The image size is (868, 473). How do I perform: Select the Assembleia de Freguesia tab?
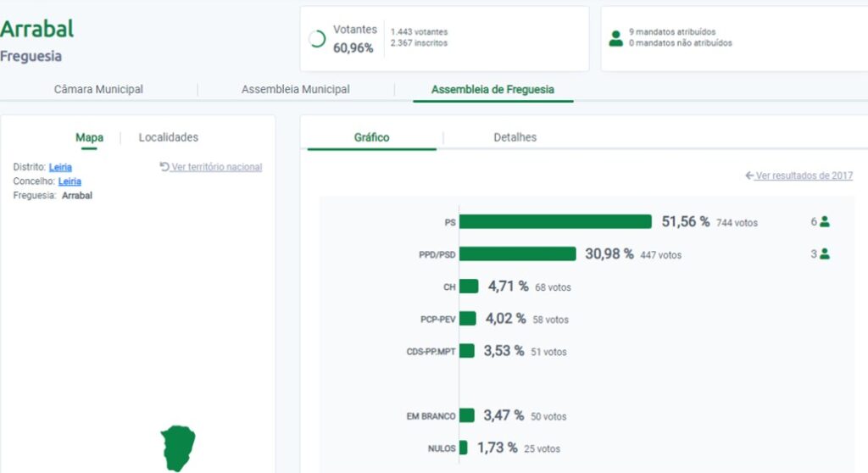point(492,89)
